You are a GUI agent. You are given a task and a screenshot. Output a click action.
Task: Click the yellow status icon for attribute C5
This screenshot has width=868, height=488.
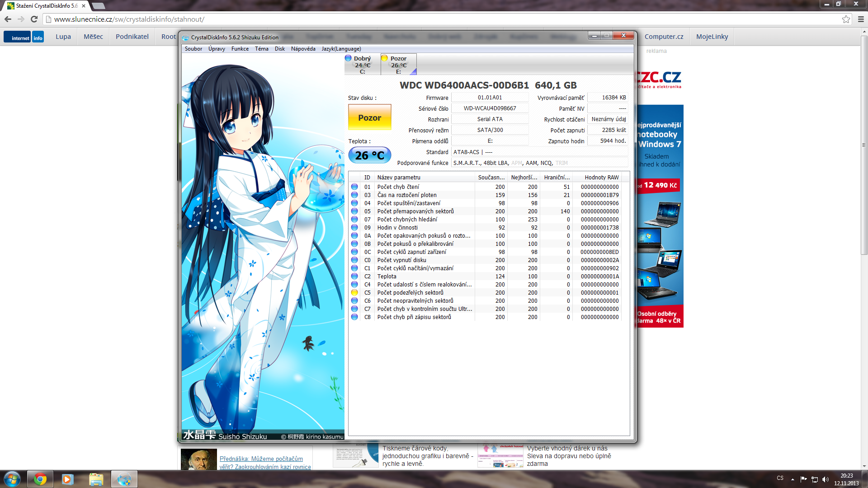(x=354, y=293)
